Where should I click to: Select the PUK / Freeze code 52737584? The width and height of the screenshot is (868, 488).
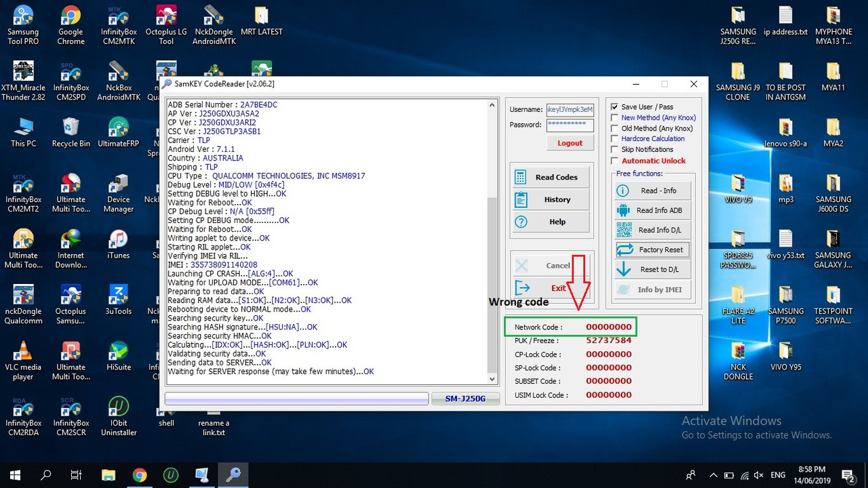coord(608,340)
